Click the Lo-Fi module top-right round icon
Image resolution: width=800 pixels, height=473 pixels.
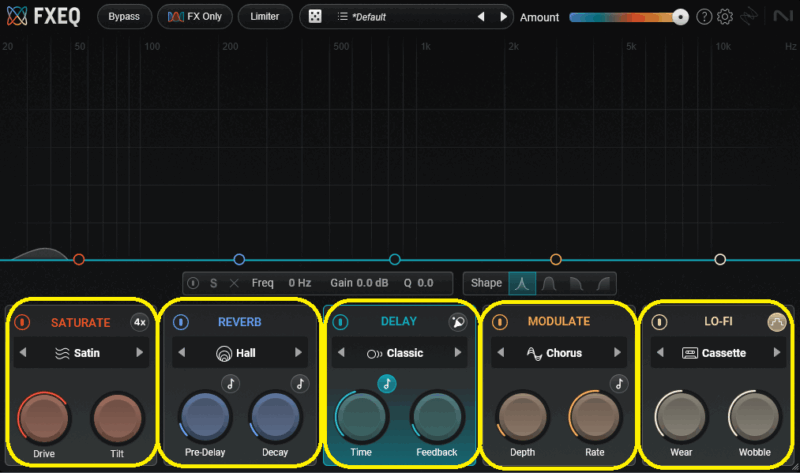[776, 322]
